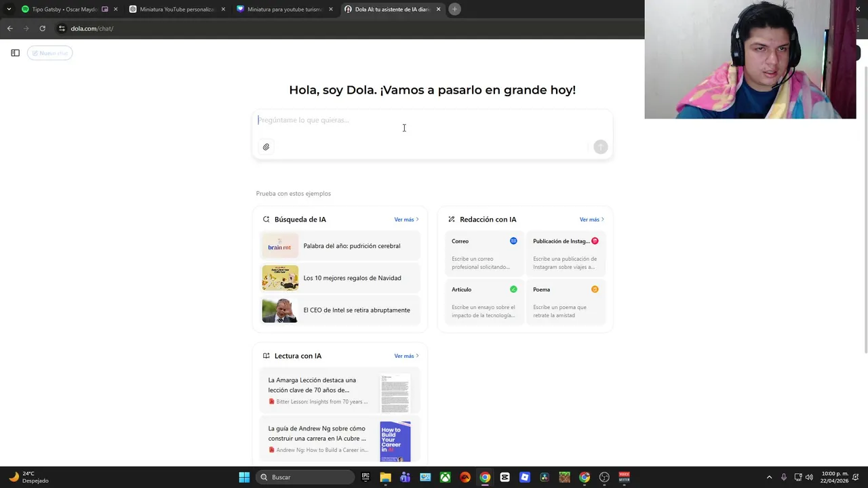
Task: Click the page vertical scrollbar
Action: (x=865, y=210)
